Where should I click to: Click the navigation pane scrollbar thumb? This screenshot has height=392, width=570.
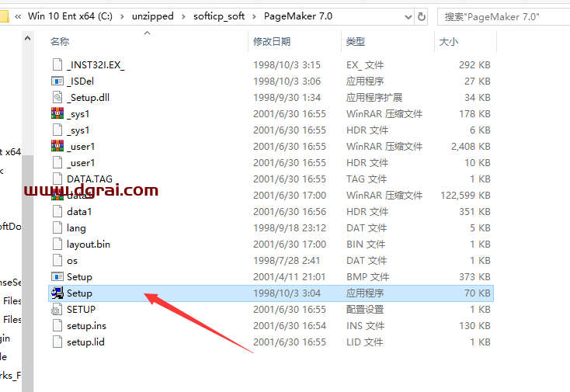pos(28,272)
